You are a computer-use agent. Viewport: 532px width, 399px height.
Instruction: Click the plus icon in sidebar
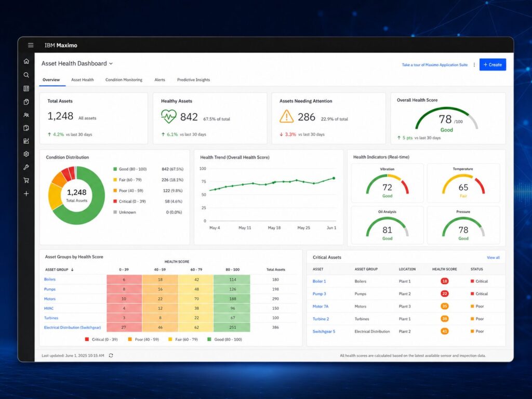click(26, 194)
